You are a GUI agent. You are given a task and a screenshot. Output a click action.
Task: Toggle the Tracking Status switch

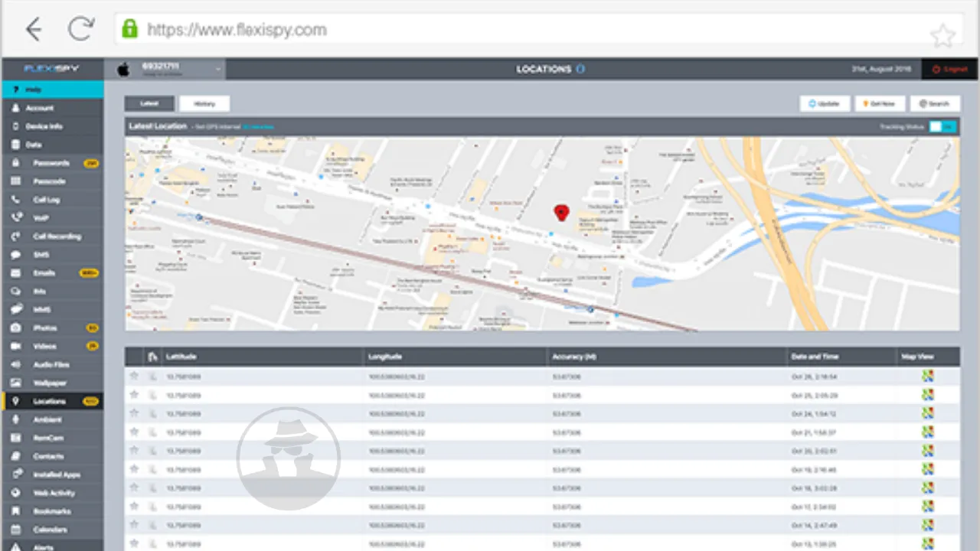coord(943,127)
